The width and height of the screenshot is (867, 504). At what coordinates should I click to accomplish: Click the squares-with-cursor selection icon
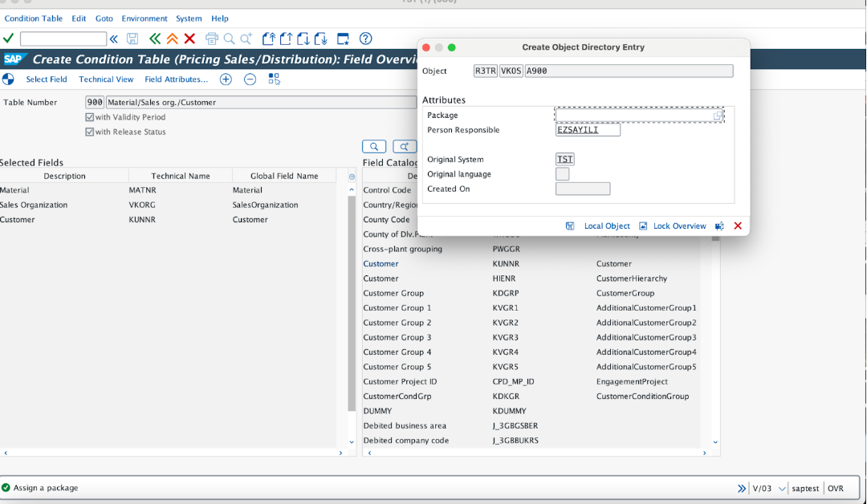point(275,79)
